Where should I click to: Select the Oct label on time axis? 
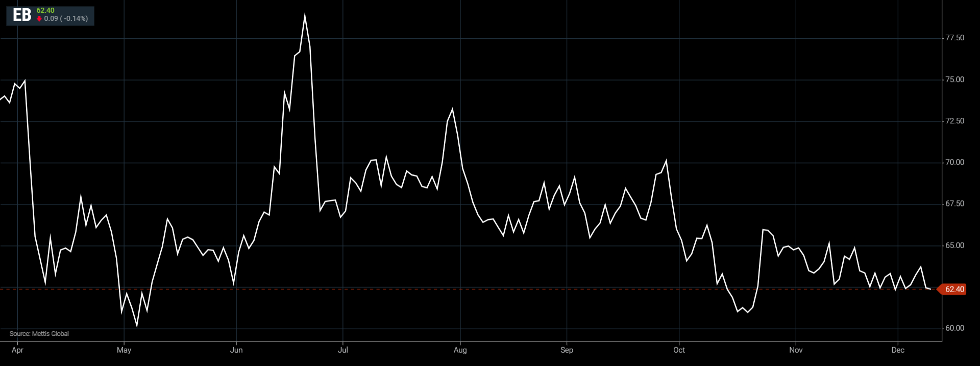(679, 350)
